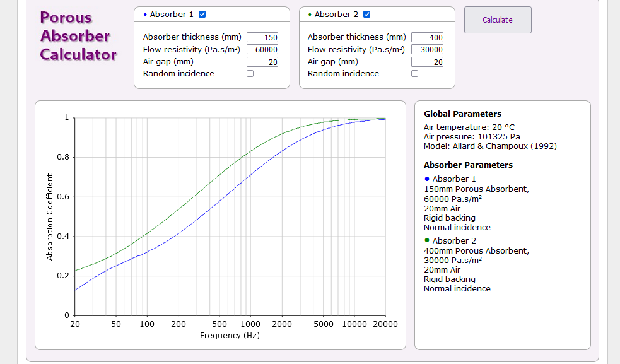Click the Absorber 2 flow resistivity input
Screen dimensions: 620x364
tap(428, 50)
